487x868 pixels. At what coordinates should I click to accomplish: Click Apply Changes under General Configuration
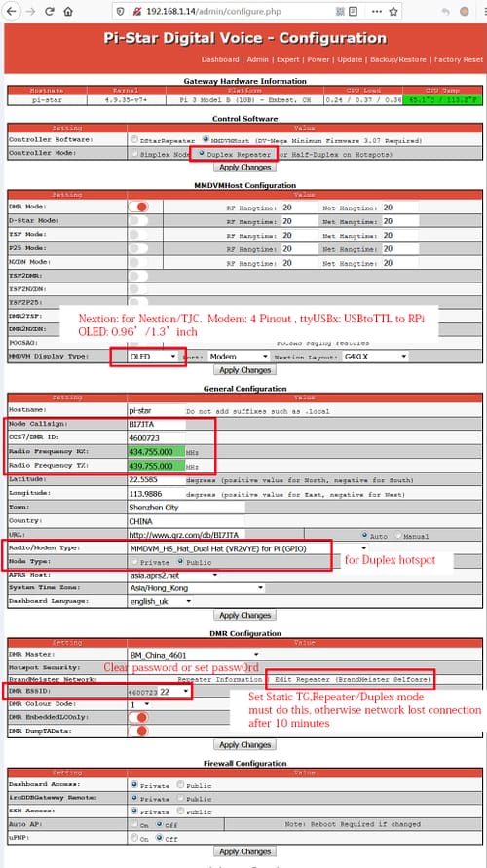point(245,615)
